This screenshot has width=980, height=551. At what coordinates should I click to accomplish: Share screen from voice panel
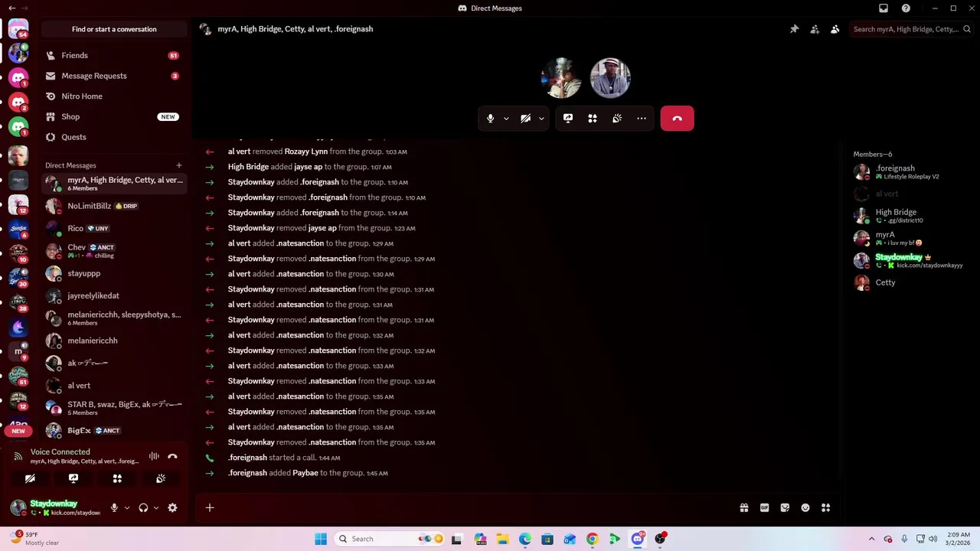click(73, 478)
